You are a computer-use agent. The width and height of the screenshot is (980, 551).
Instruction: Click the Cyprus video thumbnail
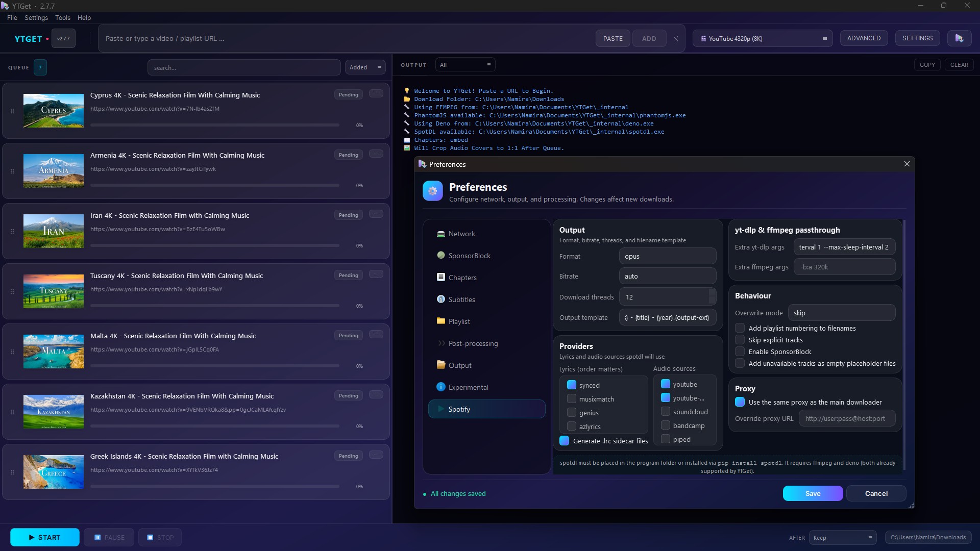54,111
